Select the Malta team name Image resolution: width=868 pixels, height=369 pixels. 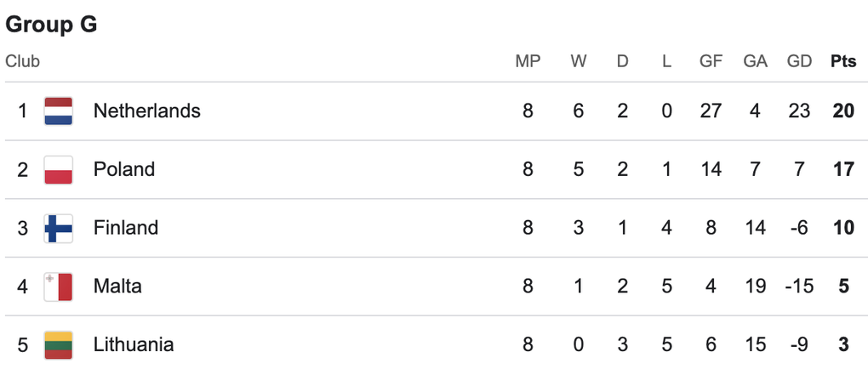point(117,287)
